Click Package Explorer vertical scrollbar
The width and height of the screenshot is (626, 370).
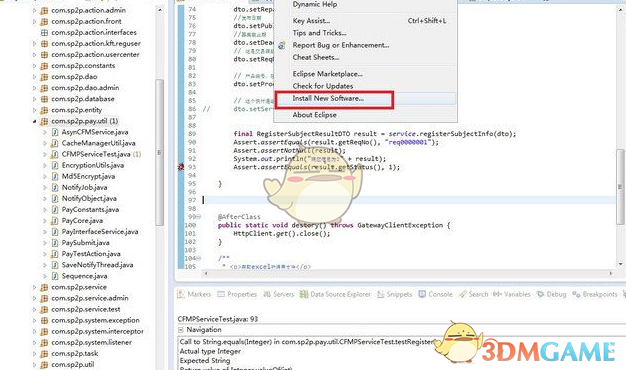tap(160, 152)
